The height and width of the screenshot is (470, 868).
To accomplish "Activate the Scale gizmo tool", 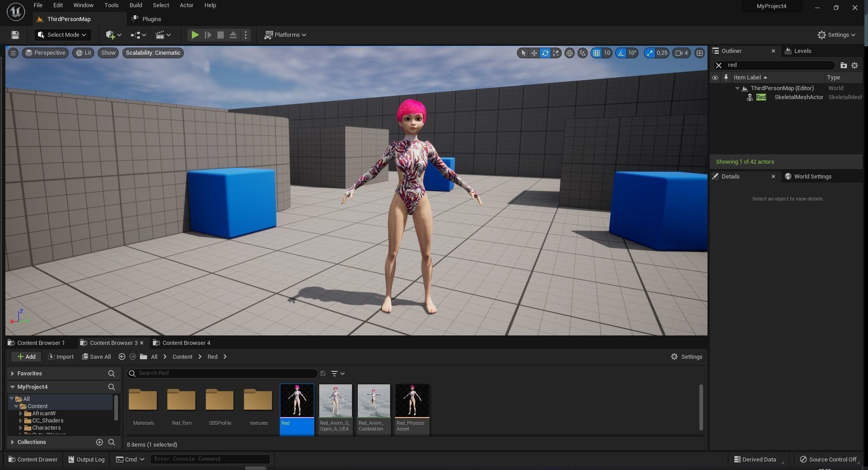I will tap(556, 53).
